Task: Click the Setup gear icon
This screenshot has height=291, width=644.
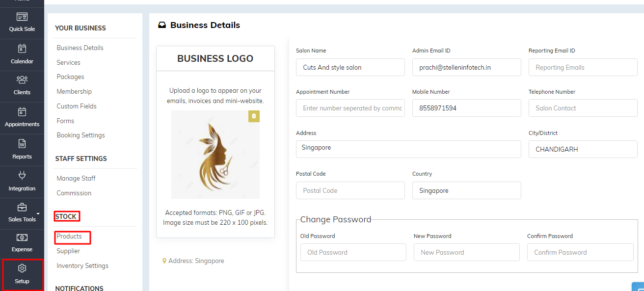Action: coord(22,268)
